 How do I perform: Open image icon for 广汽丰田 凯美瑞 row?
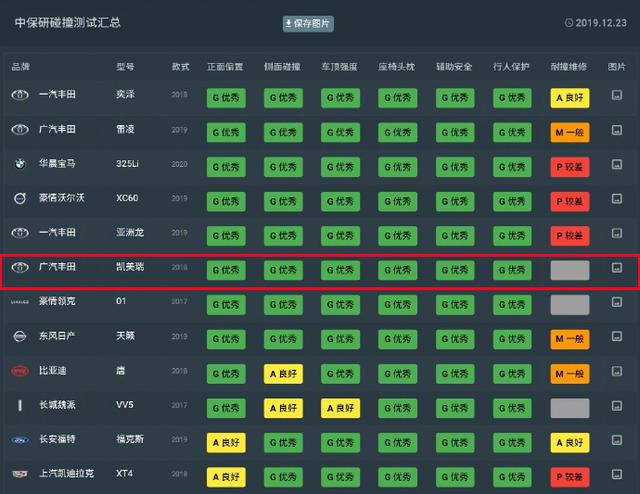point(617,267)
